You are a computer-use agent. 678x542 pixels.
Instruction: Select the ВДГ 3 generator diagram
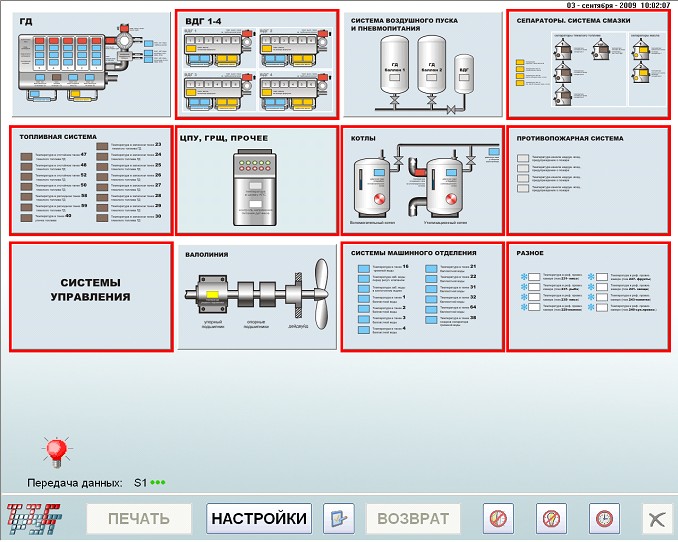pyautogui.click(x=219, y=91)
